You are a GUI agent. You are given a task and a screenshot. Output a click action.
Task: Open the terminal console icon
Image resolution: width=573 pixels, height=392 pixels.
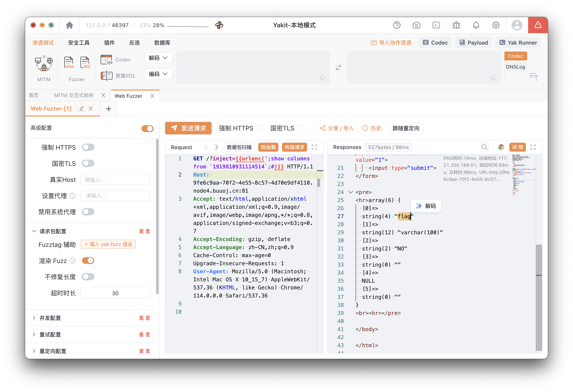[x=436, y=25]
